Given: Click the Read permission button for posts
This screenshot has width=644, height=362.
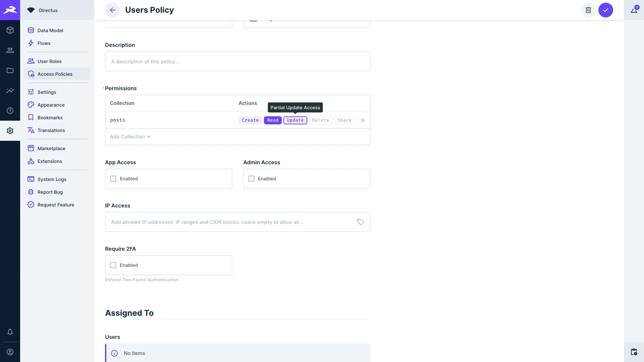Looking at the screenshot, I should (273, 120).
